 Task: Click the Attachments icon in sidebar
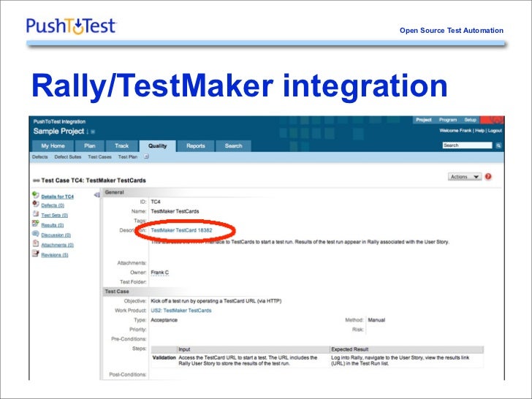tap(36, 243)
